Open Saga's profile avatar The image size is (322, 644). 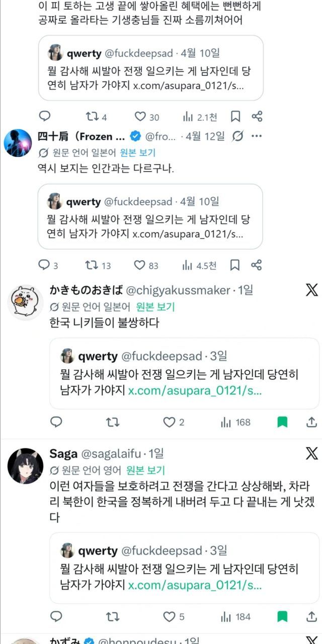25,465
